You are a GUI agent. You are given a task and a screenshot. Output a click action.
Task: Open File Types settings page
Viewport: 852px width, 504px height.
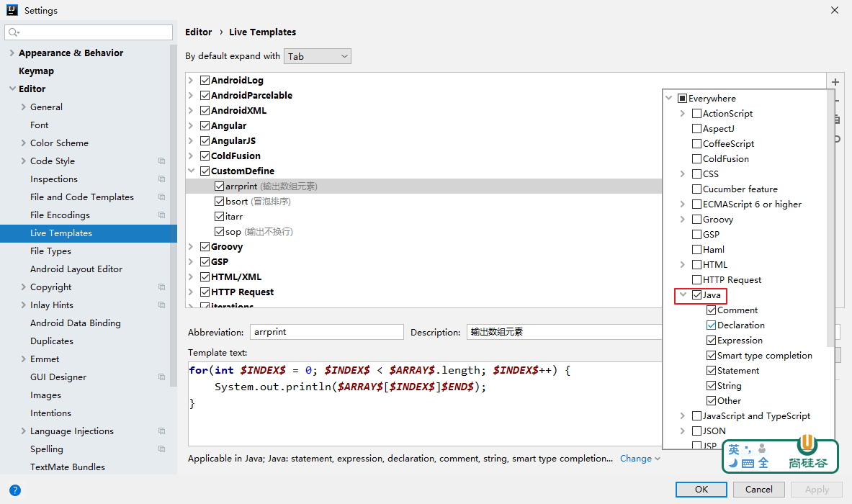tap(50, 251)
